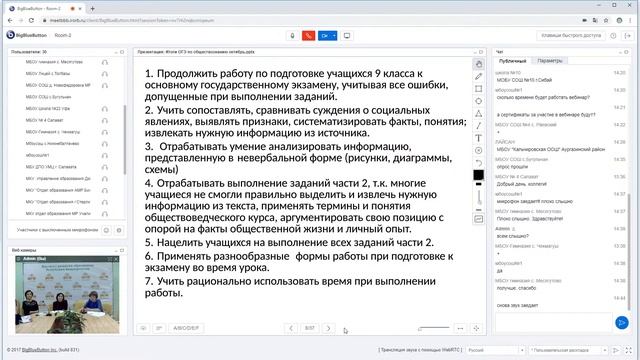The height and width of the screenshot is (360, 640).
Task: Fit slide to width
Action: tap(460, 328)
